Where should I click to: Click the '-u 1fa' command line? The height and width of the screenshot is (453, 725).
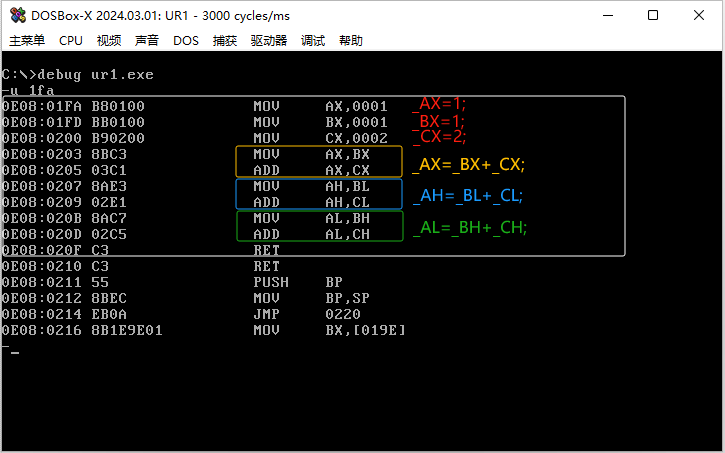coord(28,90)
